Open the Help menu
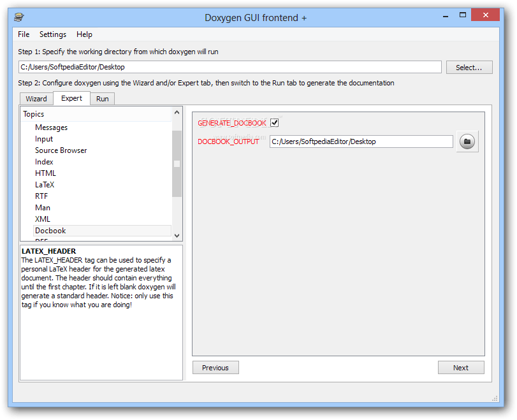 click(84, 34)
